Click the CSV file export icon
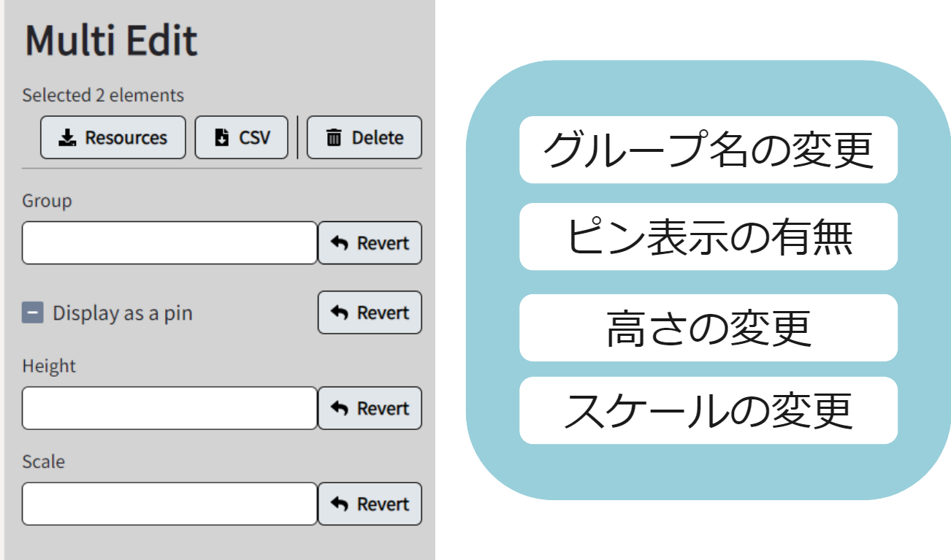The image size is (951, 560). [x=222, y=138]
